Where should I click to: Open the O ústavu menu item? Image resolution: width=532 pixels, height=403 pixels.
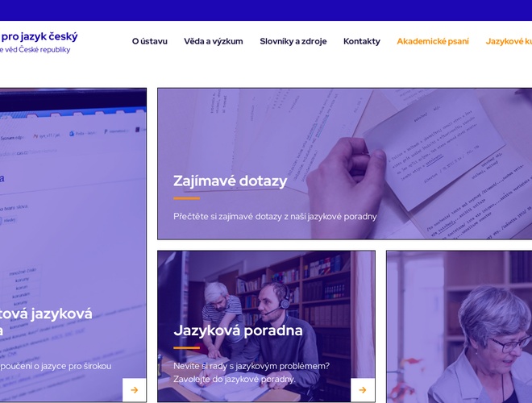(150, 41)
